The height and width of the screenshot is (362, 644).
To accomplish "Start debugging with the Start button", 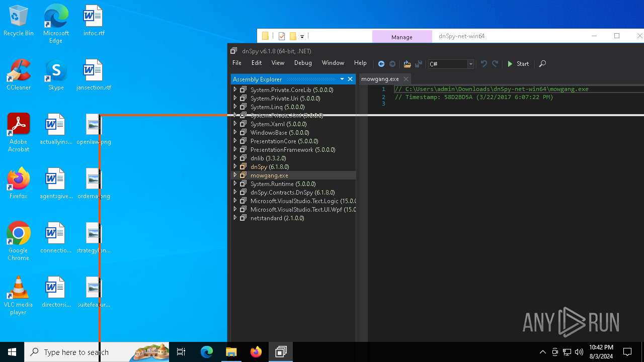I will click(518, 64).
